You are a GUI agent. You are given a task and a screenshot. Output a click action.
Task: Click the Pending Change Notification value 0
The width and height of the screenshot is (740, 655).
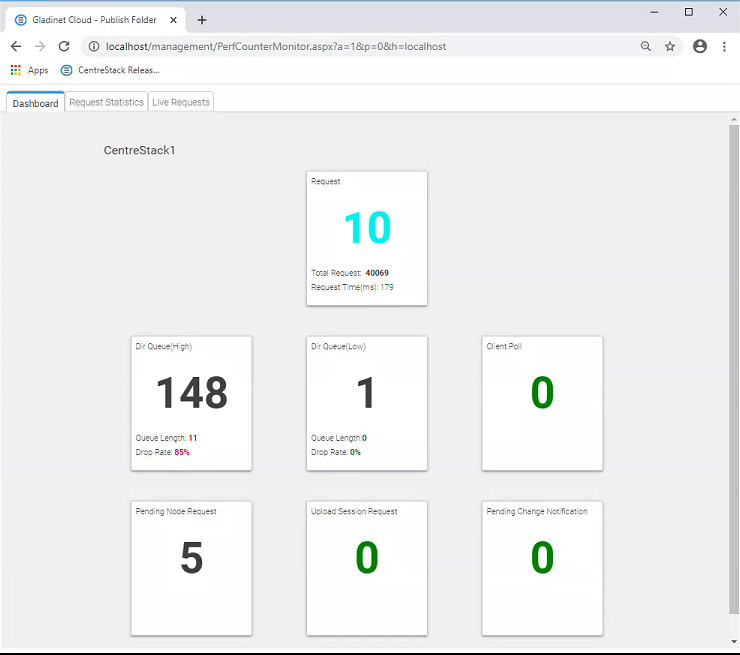tap(542, 558)
